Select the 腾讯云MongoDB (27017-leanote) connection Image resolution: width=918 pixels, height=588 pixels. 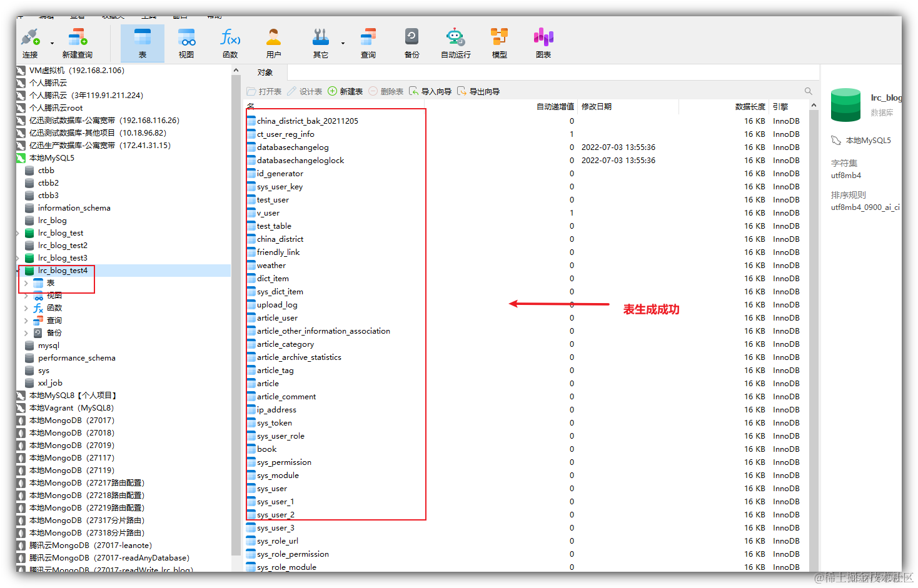[90, 546]
